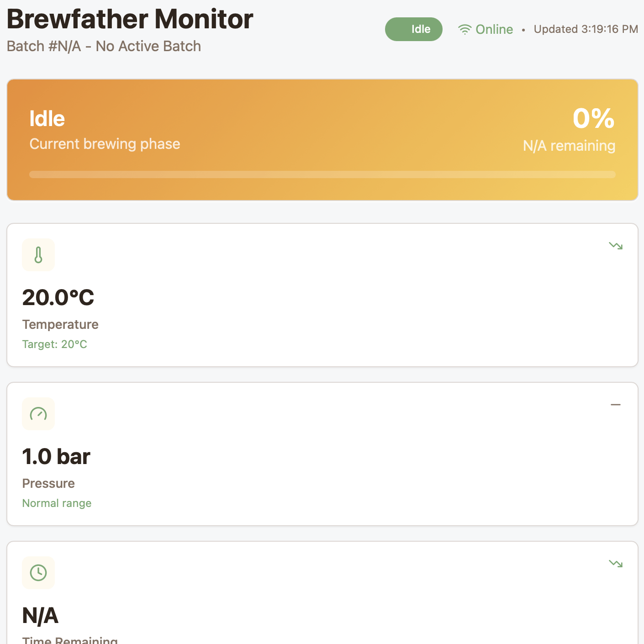Click the Target: 20°C label
This screenshot has height=644, width=644.
pos(54,344)
